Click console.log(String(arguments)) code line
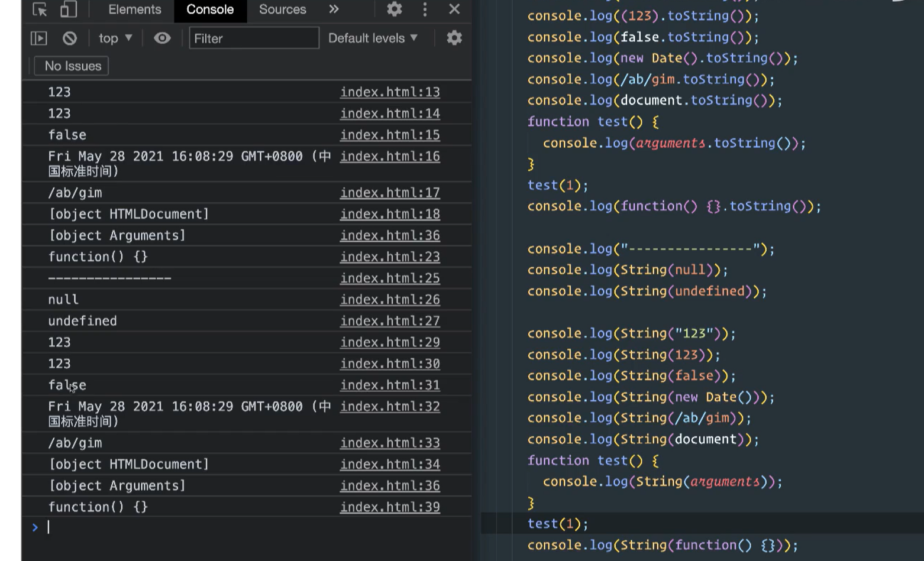The height and width of the screenshot is (561, 924). (663, 482)
